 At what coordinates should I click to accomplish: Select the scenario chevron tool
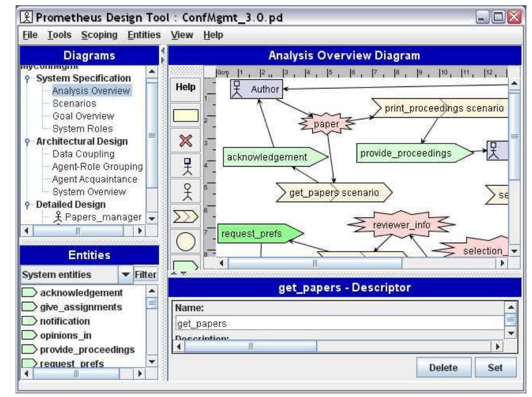(186, 216)
